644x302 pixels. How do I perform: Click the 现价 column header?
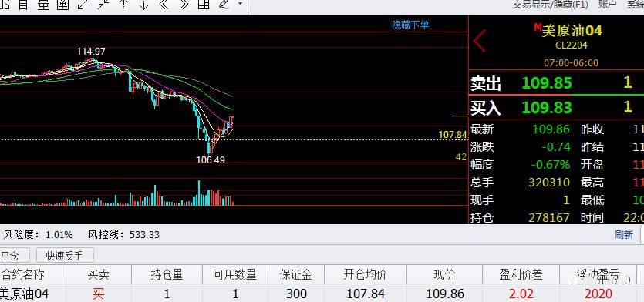pos(444,274)
